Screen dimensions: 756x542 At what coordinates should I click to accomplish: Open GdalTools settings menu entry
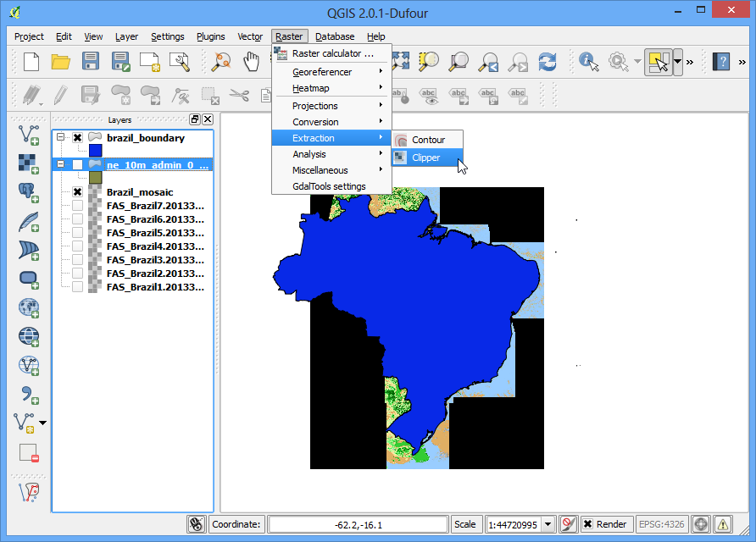[331, 186]
